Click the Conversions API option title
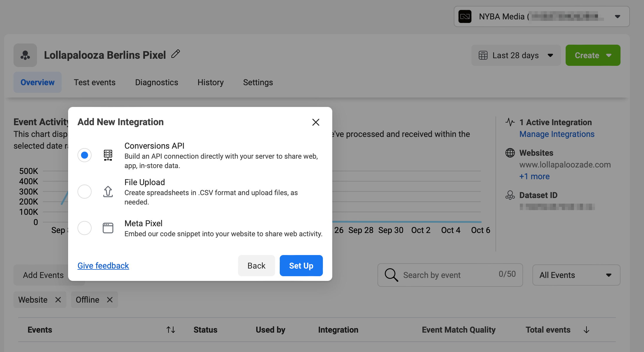The height and width of the screenshot is (352, 644). pyautogui.click(x=154, y=146)
